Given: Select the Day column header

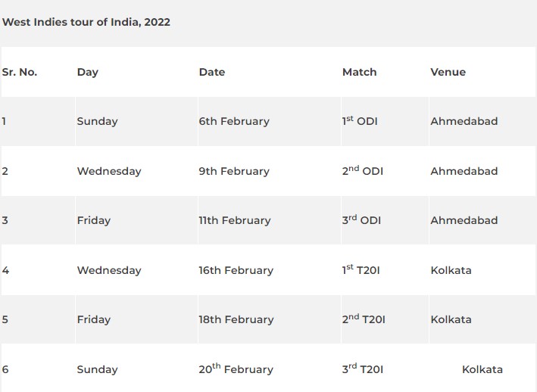Looking at the screenshot, I should click(x=88, y=73).
